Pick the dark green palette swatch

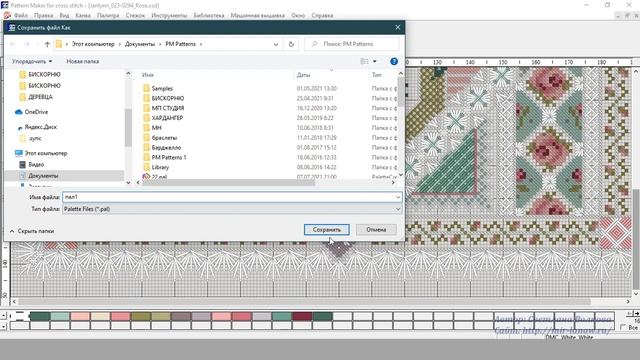click(x=40, y=316)
